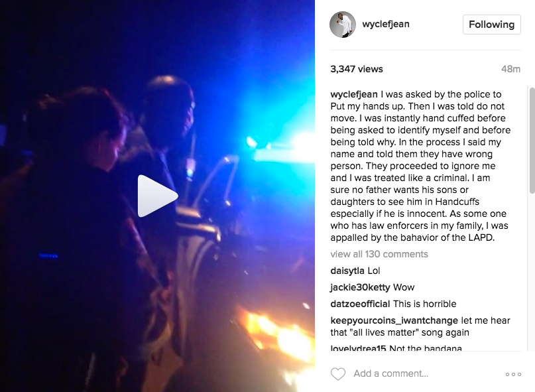
Task: Play the video with the play button
Action: point(157,196)
